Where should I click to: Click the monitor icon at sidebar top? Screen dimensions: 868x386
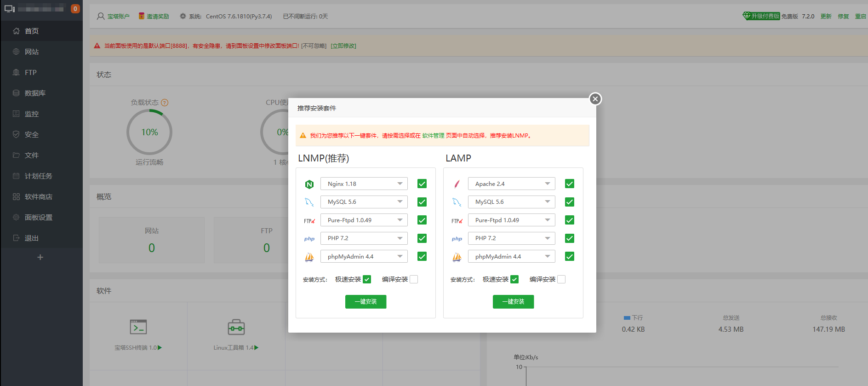point(10,9)
